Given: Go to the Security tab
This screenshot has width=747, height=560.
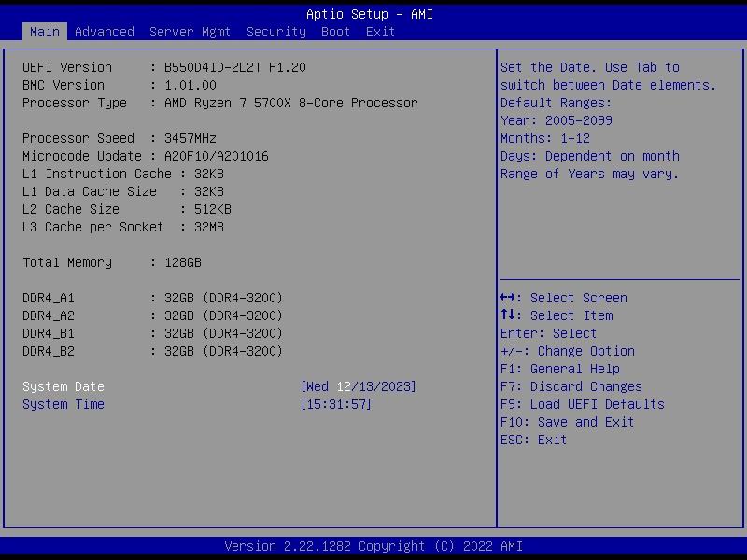Looking at the screenshot, I should click(x=275, y=32).
